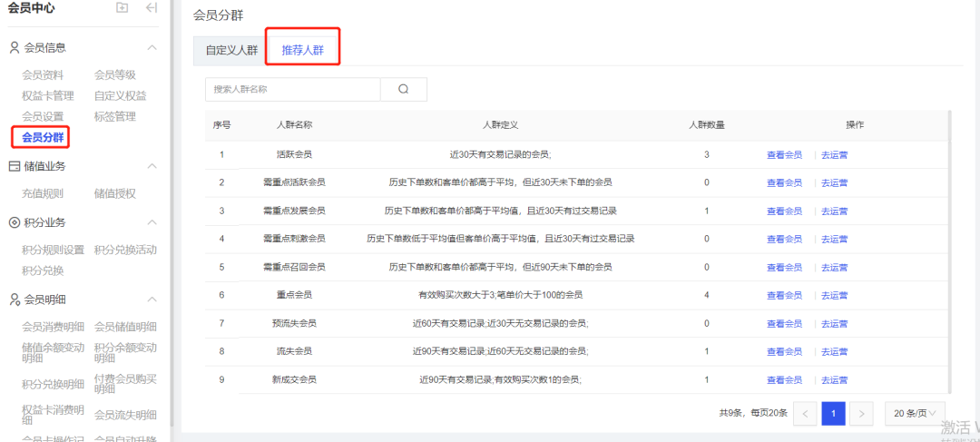980x442 pixels.
Task: Click the 搜索人群名称 search field
Action: pyautogui.click(x=292, y=89)
